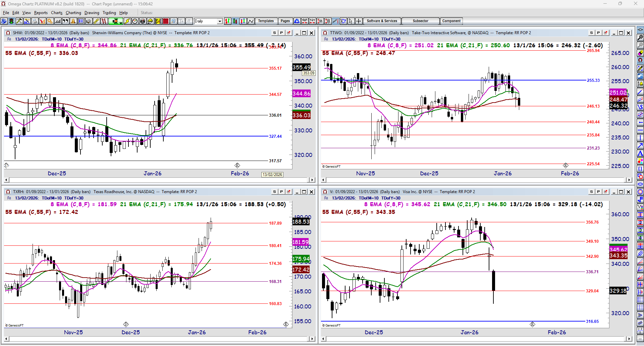Toggle S button on SHW chart
The width and height of the screenshot is (644, 346).
tap(274, 33)
